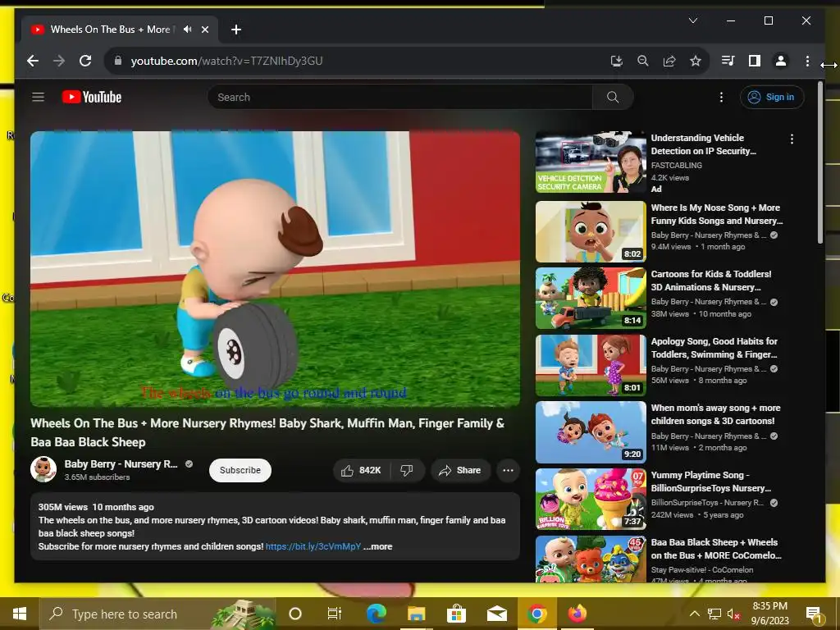Viewport: 840px width, 630px height.
Task: Like the video with 842K likes
Action: pyautogui.click(x=362, y=470)
